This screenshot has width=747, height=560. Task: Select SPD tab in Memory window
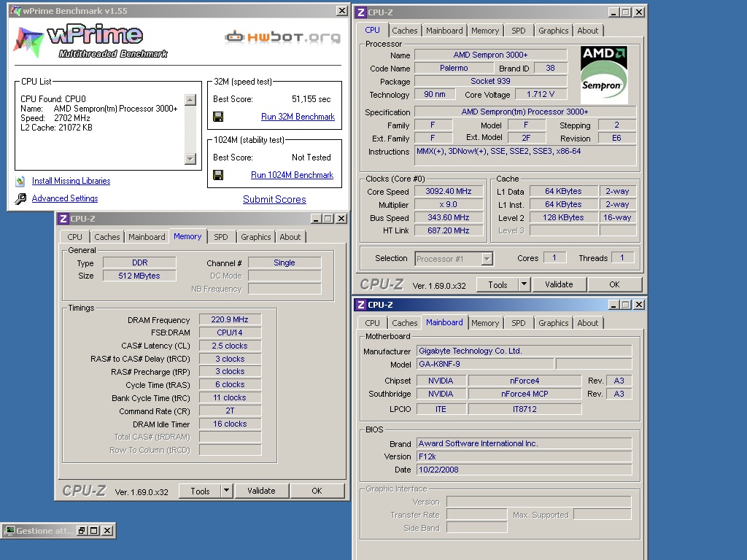pyautogui.click(x=220, y=237)
